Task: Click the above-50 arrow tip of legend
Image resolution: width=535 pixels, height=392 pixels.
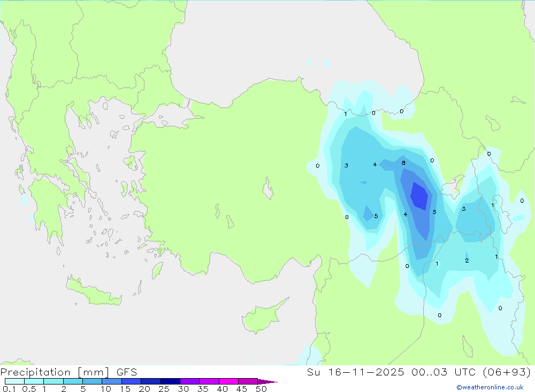Action: pos(267,381)
